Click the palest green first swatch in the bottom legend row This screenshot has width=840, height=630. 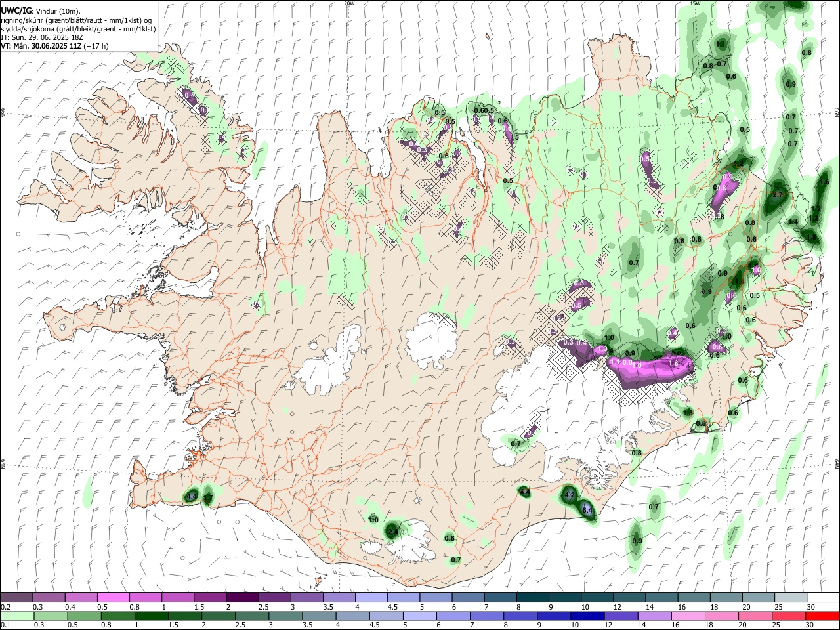(17, 616)
